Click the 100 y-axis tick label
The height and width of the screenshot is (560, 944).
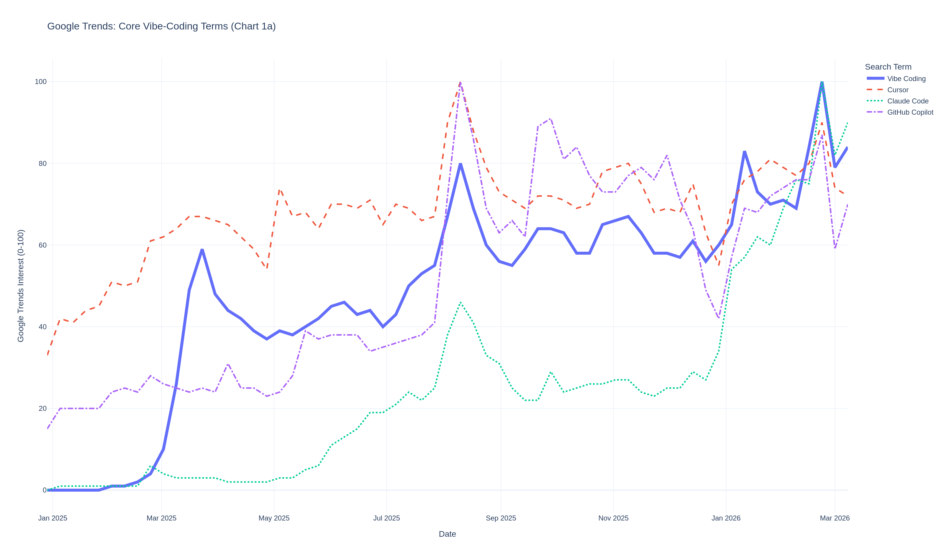tap(40, 82)
